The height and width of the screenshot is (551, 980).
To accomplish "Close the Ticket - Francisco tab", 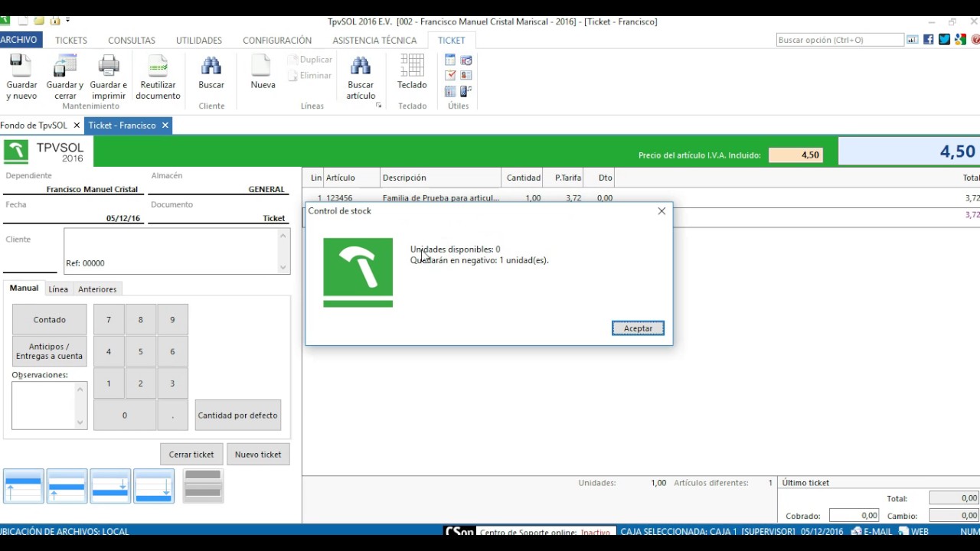I will [x=165, y=126].
